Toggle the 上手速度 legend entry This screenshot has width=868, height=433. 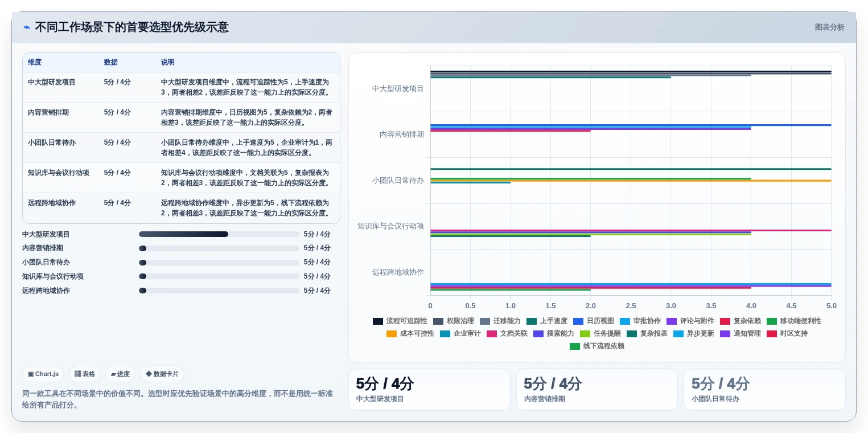click(547, 321)
